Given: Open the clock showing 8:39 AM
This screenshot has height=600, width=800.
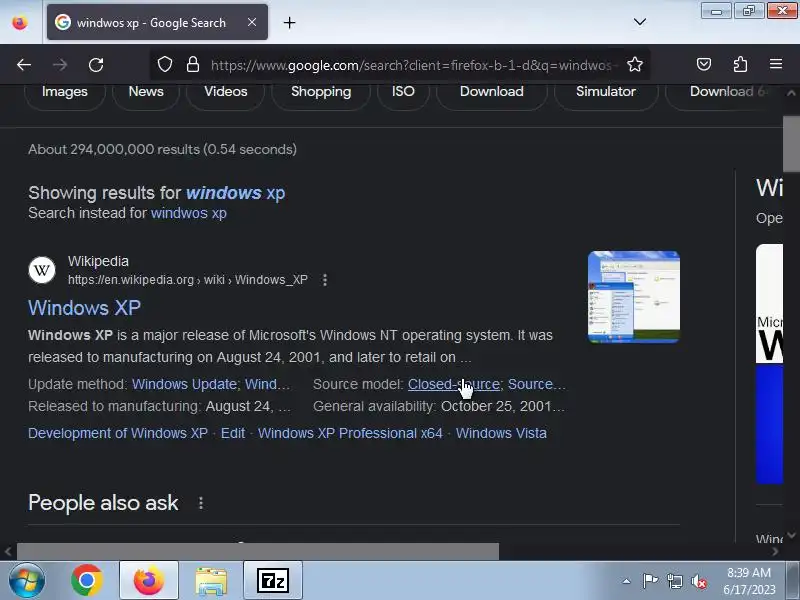Looking at the screenshot, I should tap(749, 581).
